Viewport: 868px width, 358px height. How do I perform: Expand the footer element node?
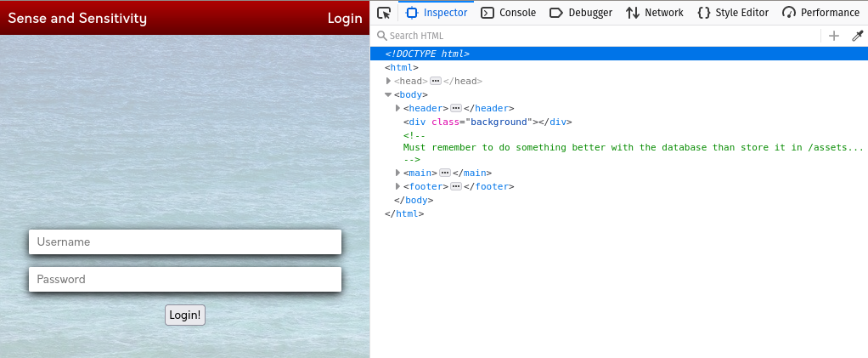pyautogui.click(x=397, y=186)
